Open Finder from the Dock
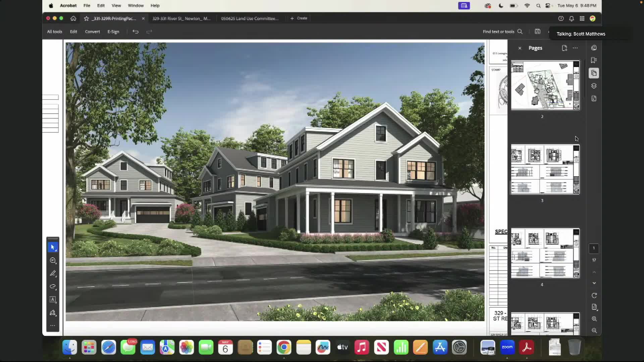The image size is (644, 362). pyautogui.click(x=70, y=348)
